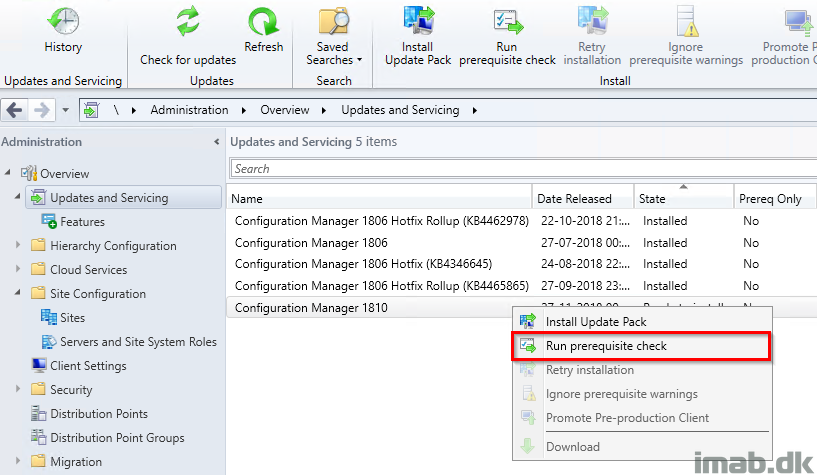Click the Distribution Points icon

39,413
